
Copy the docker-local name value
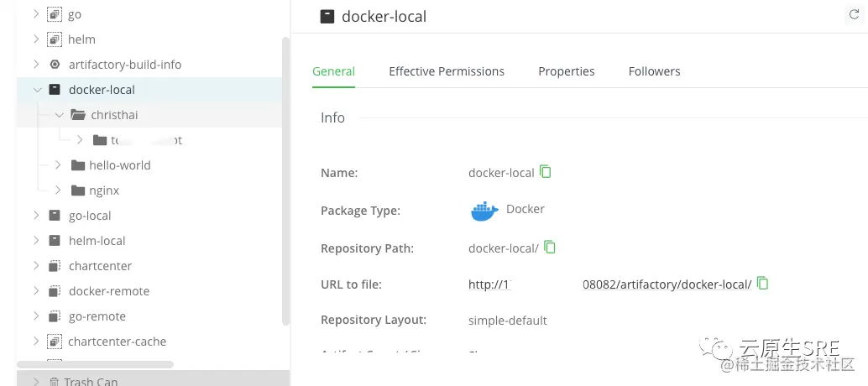(x=546, y=172)
